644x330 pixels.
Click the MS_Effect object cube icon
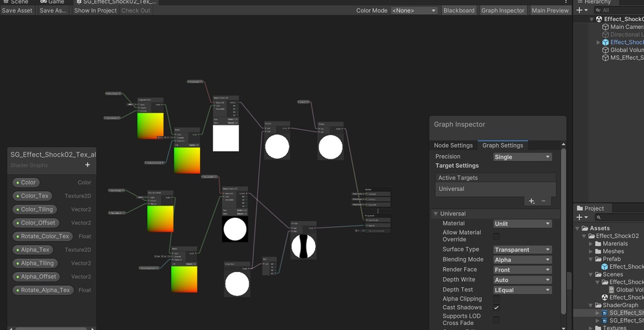point(605,57)
